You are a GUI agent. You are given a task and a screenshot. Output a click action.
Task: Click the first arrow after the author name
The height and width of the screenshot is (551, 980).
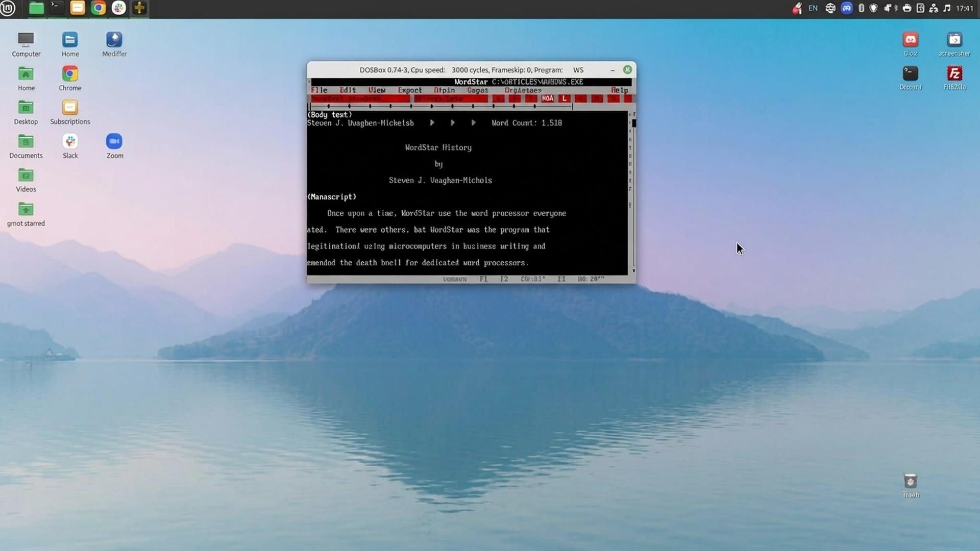[432, 123]
